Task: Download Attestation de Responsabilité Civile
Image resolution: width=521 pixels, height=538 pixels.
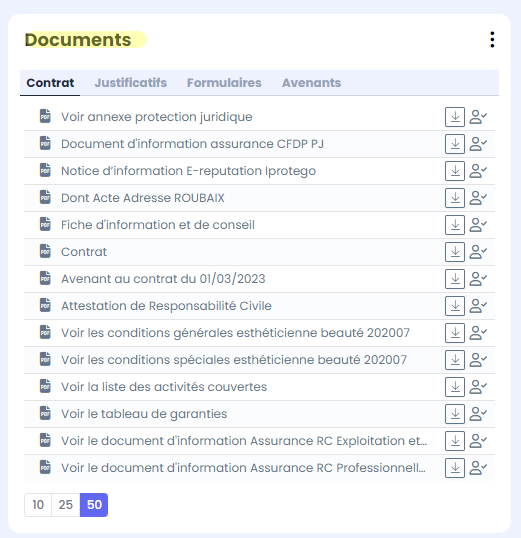Action: click(455, 306)
